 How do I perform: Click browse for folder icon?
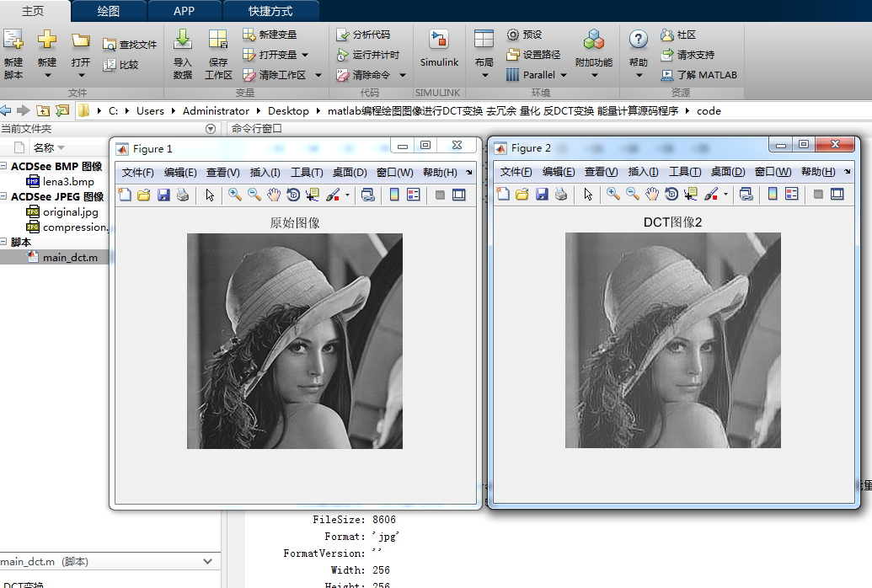point(63,110)
